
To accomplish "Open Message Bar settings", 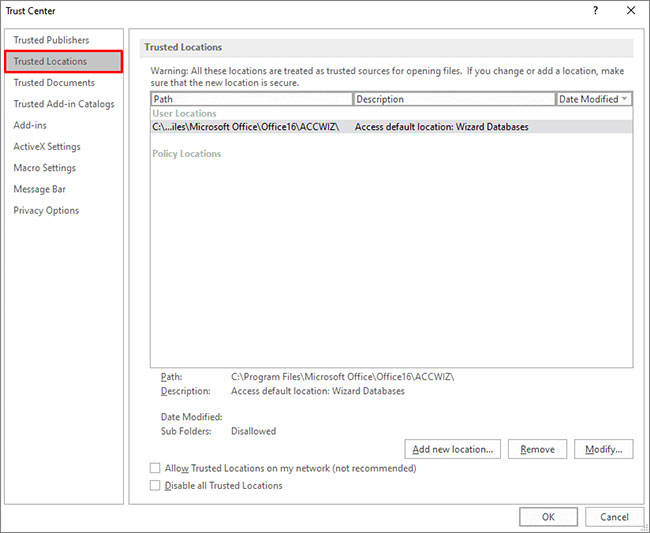I will pos(39,189).
